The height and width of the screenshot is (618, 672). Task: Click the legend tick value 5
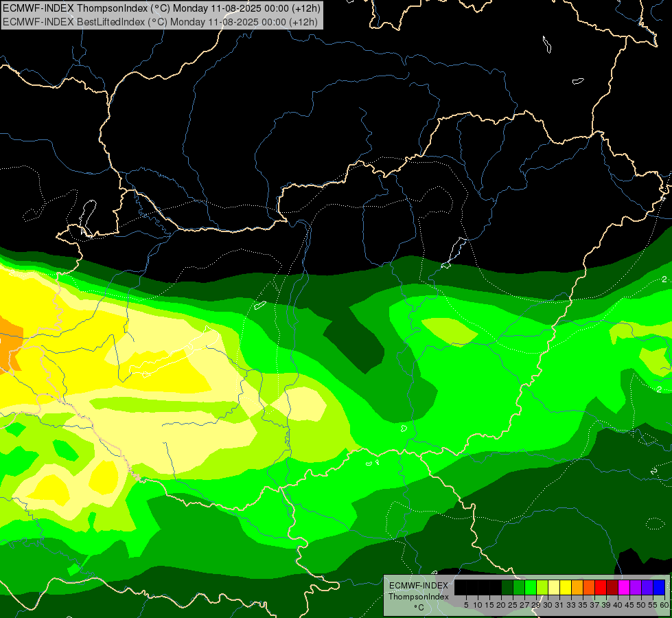coord(466,605)
